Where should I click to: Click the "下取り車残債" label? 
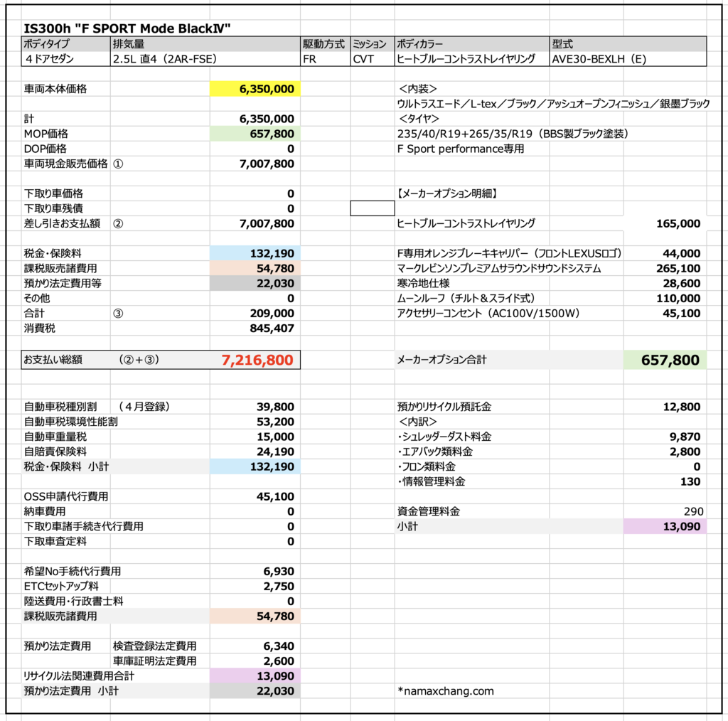[53, 208]
